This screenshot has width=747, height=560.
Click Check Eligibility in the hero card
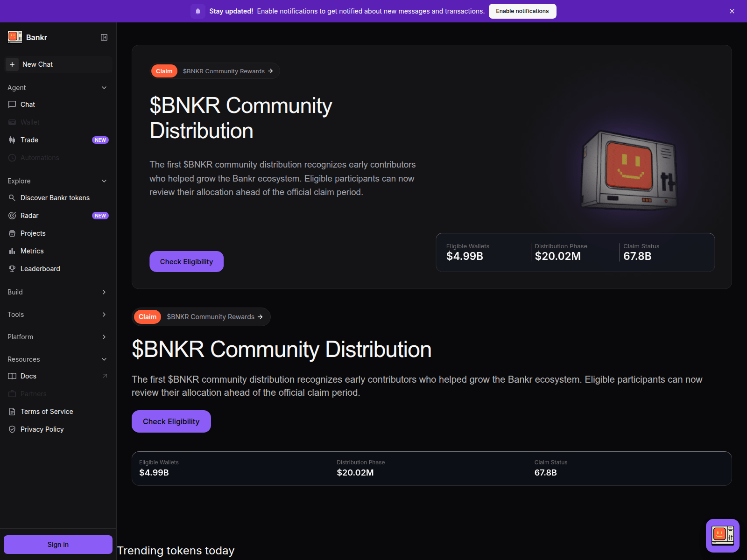click(186, 261)
